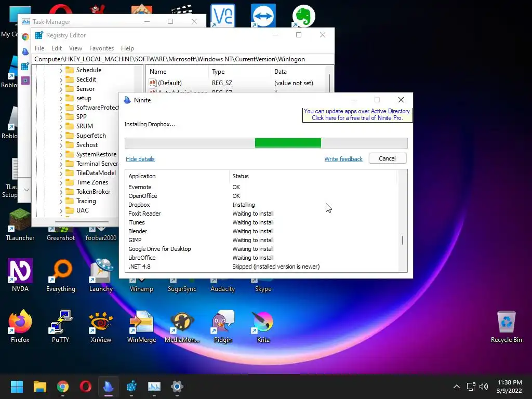Image resolution: width=532 pixels, height=399 pixels.
Task: Select the .NET 4.8 row
Action: 261,267
